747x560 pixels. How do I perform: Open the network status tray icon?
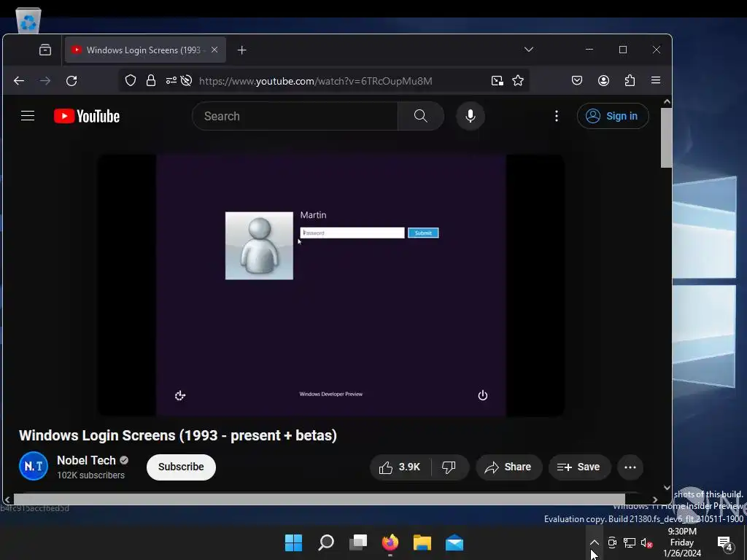click(x=630, y=542)
